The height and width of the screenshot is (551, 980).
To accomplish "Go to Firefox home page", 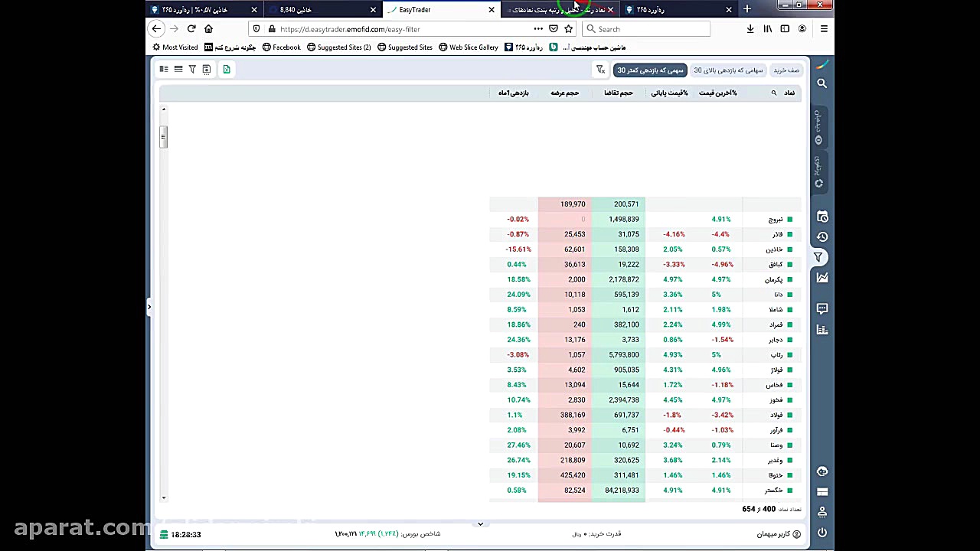I will [208, 29].
